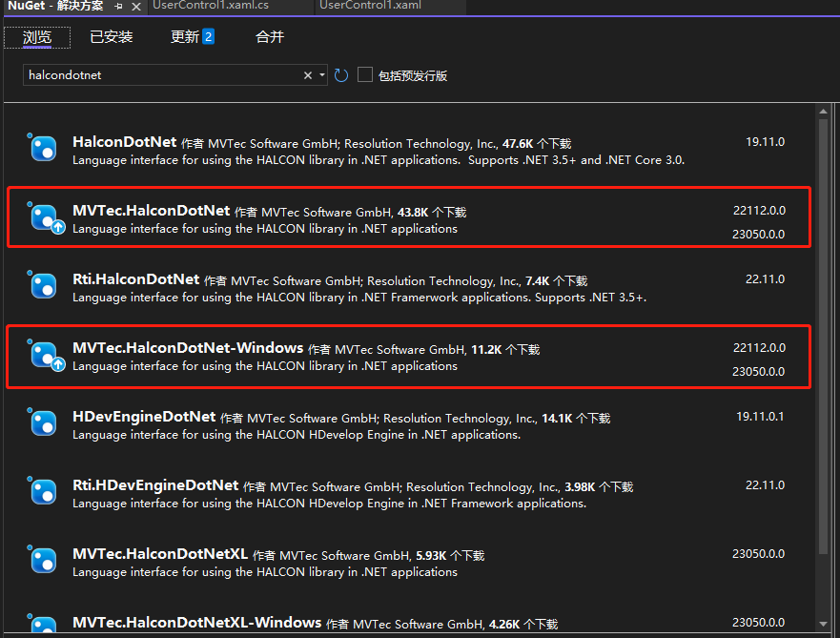The image size is (840, 638).
Task: Open the 合并 tab
Action: point(270,37)
